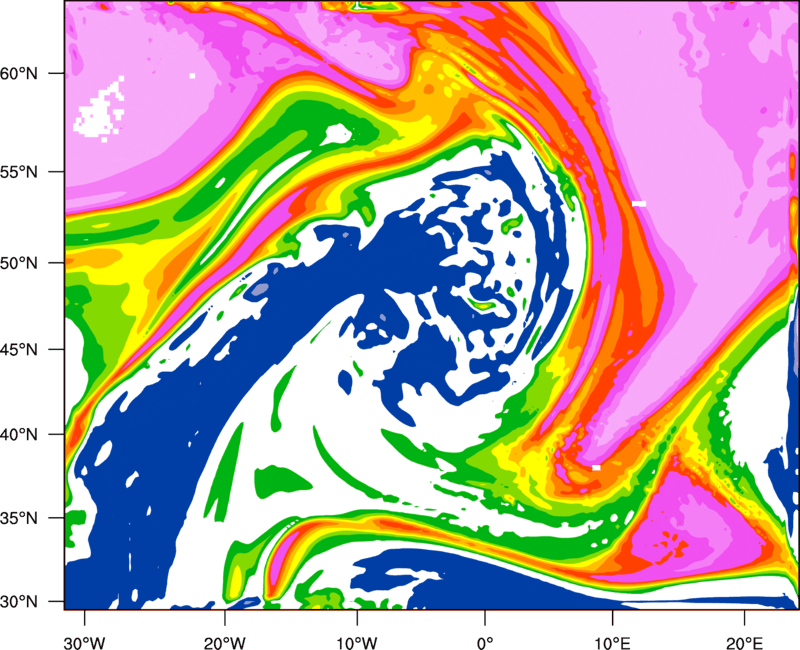800x650 pixels.
Task: Click the 60°N latitude label
Action: pyautogui.click(x=19, y=73)
